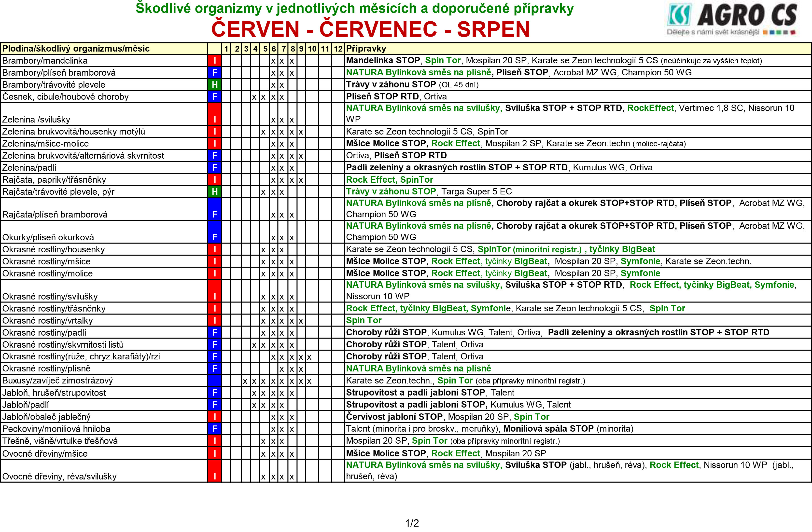Screen dimensions: 812x532
Task: Select row Okrasné rostliny/mšice
Action: (406, 261)
